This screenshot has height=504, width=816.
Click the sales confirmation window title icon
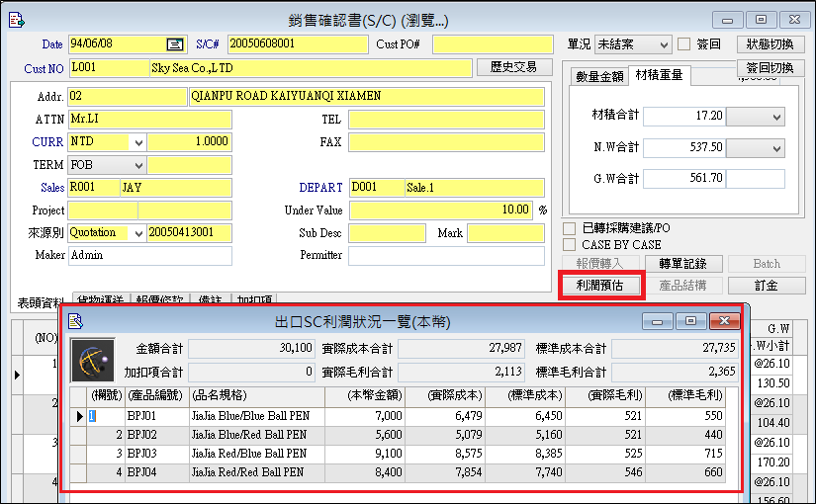coord(18,20)
